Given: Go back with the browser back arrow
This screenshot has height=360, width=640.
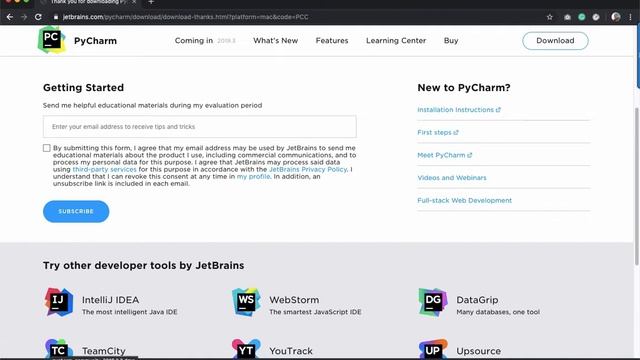Looking at the screenshot, I should pos(10,17).
